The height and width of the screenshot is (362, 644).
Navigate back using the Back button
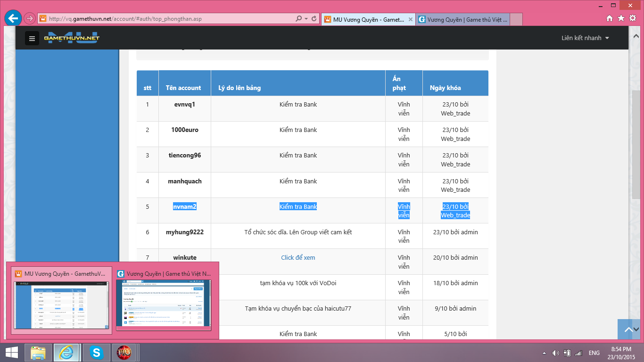(x=13, y=18)
